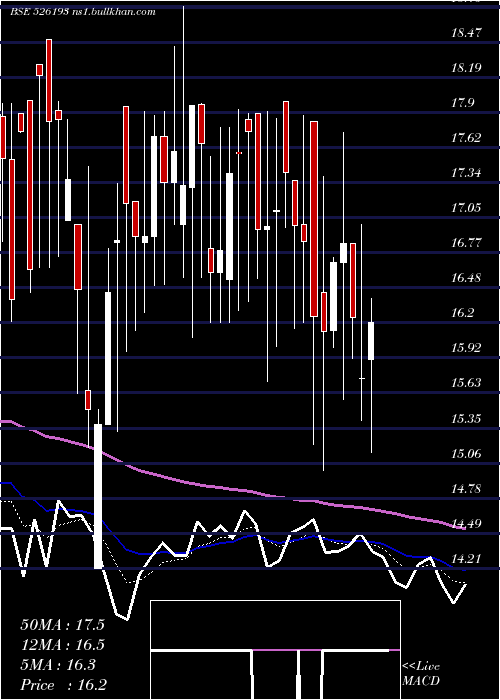Click the 16.77 price axis label
The height and width of the screenshot is (700, 500).
point(467,243)
